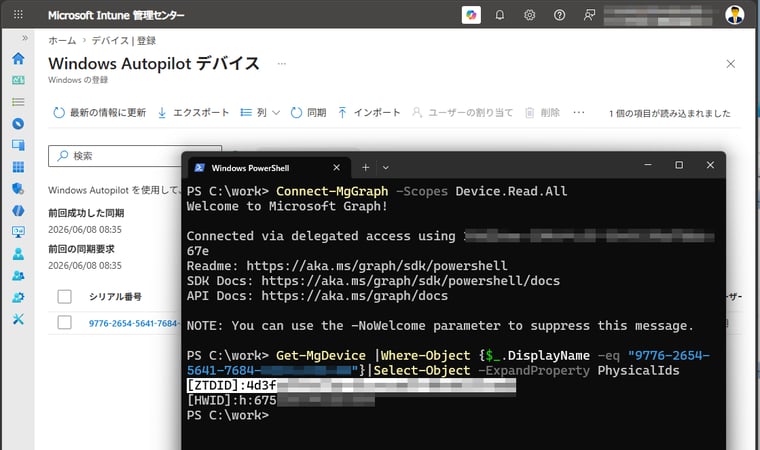Open Devices icon in sidebar
This screenshot has width=760, height=450.
(x=18, y=145)
